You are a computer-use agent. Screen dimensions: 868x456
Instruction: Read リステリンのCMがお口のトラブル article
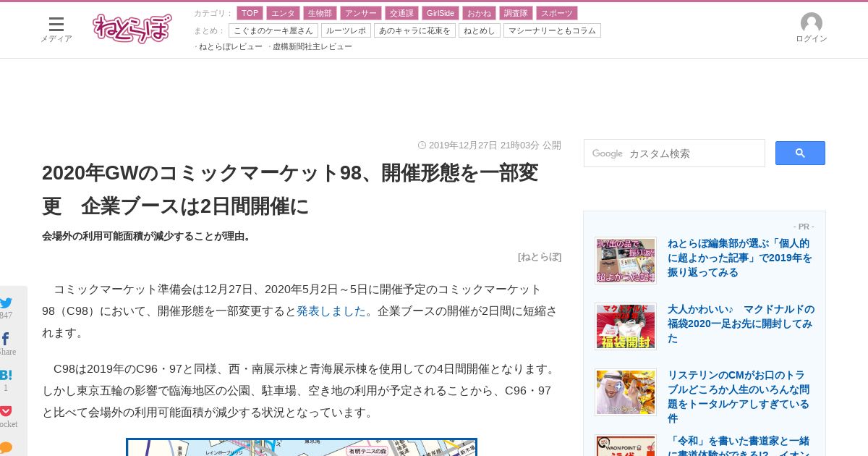point(739,397)
